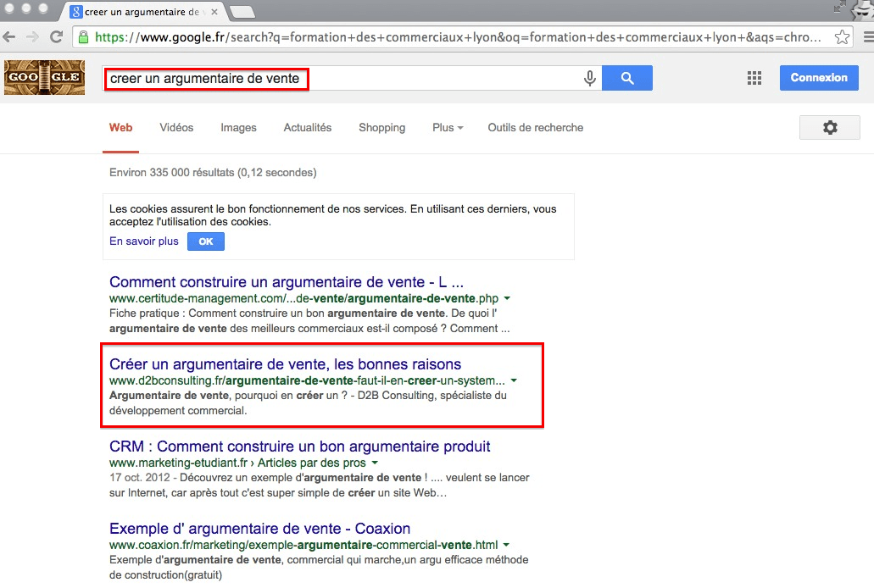This screenshot has height=588, width=874.
Task: Accept cookies with OK button
Action: coord(206,241)
